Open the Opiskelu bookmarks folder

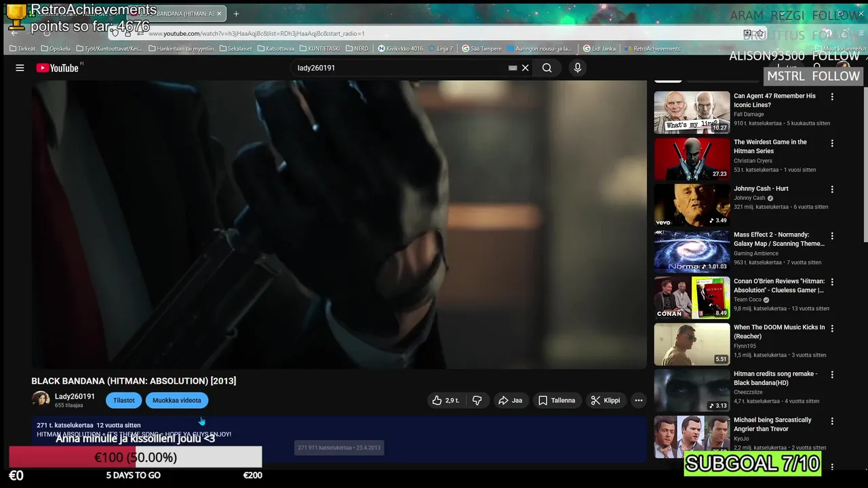coord(56,49)
